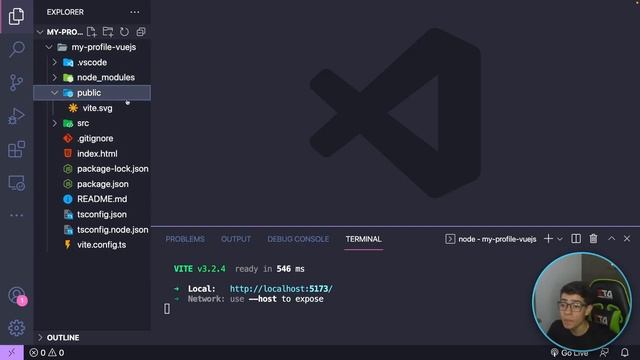Open the http://localhost:5173/ link

click(x=281, y=289)
